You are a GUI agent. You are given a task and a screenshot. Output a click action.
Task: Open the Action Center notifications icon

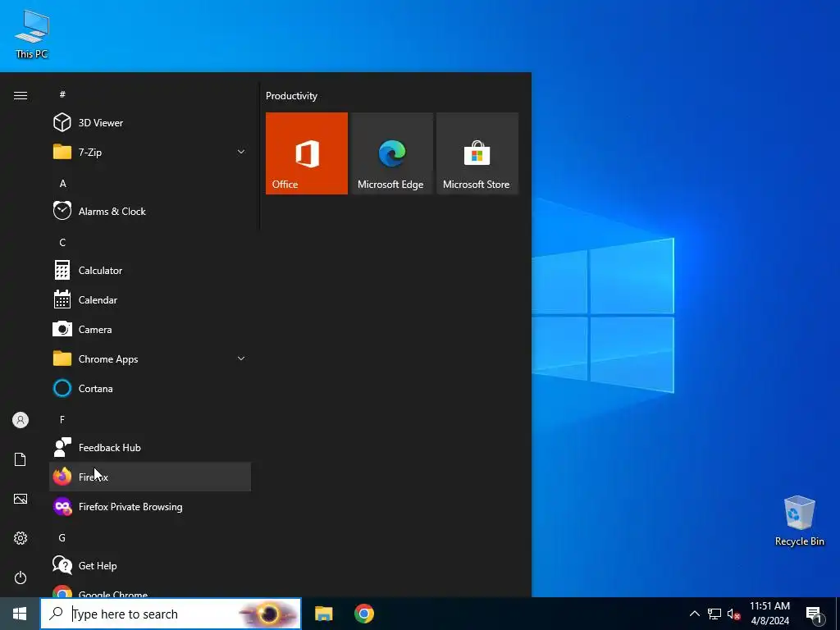coord(814,614)
